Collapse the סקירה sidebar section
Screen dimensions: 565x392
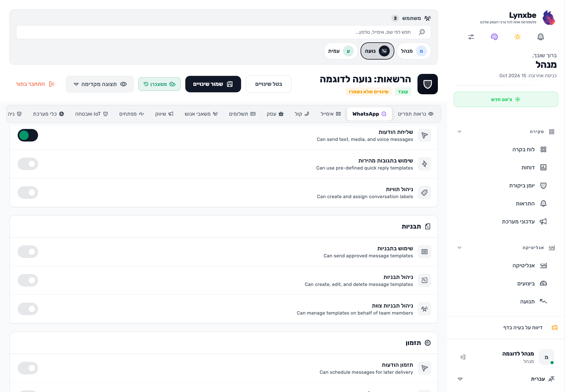(506, 132)
